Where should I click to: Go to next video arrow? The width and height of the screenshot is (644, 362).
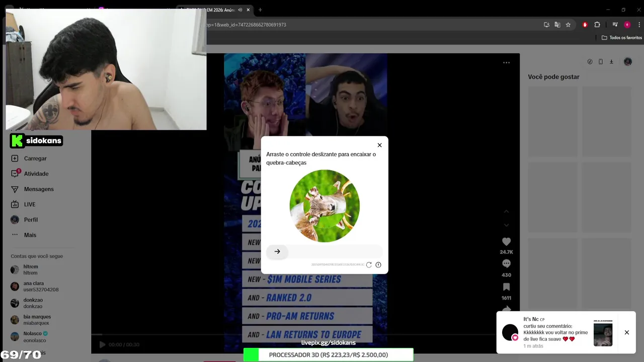[x=506, y=225]
